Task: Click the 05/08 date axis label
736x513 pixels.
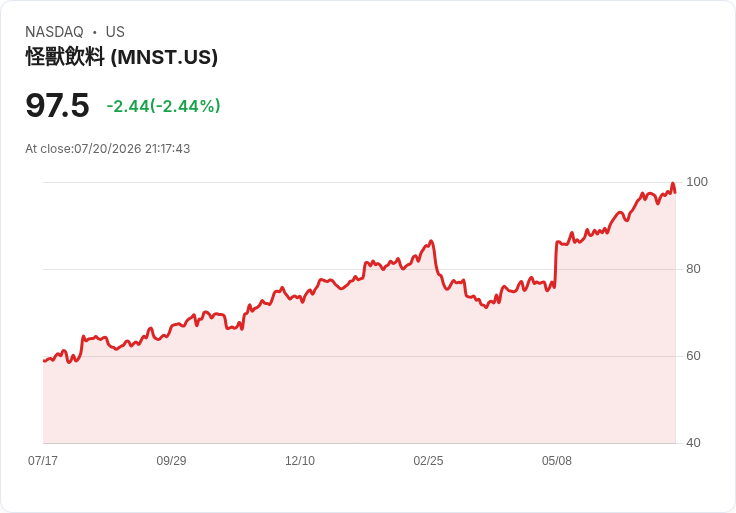Action: [557, 461]
